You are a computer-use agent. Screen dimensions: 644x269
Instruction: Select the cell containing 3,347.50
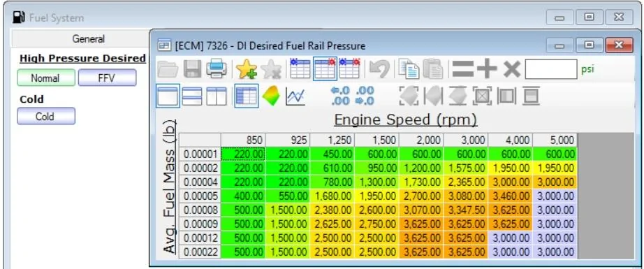click(466, 210)
